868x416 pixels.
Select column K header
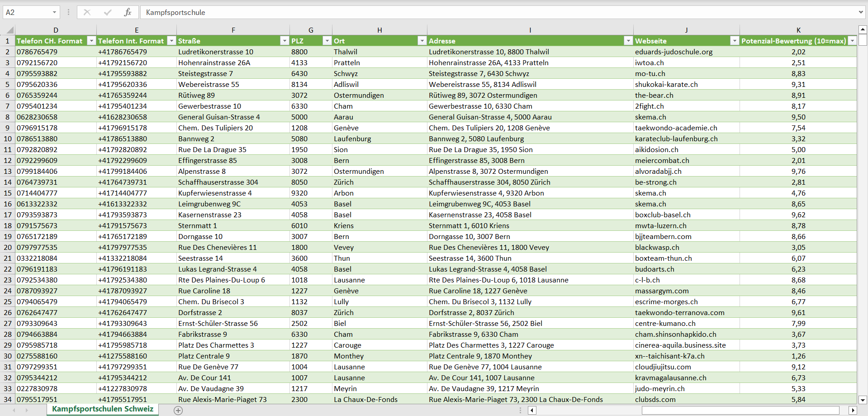pos(798,30)
